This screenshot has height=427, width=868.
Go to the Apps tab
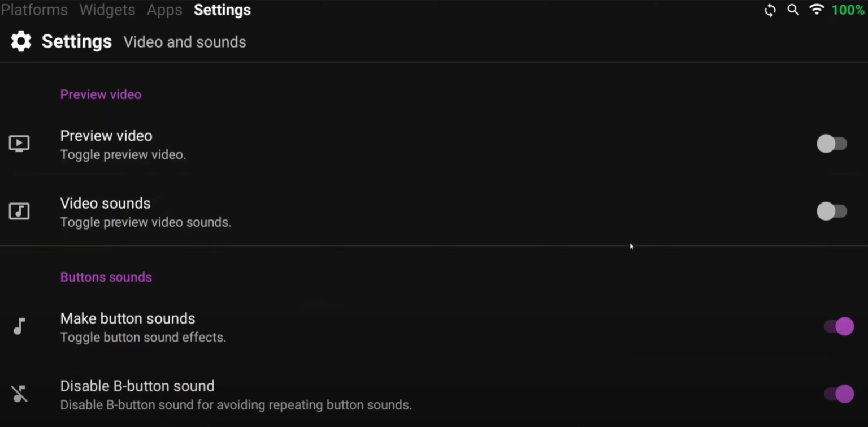point(164,10)
